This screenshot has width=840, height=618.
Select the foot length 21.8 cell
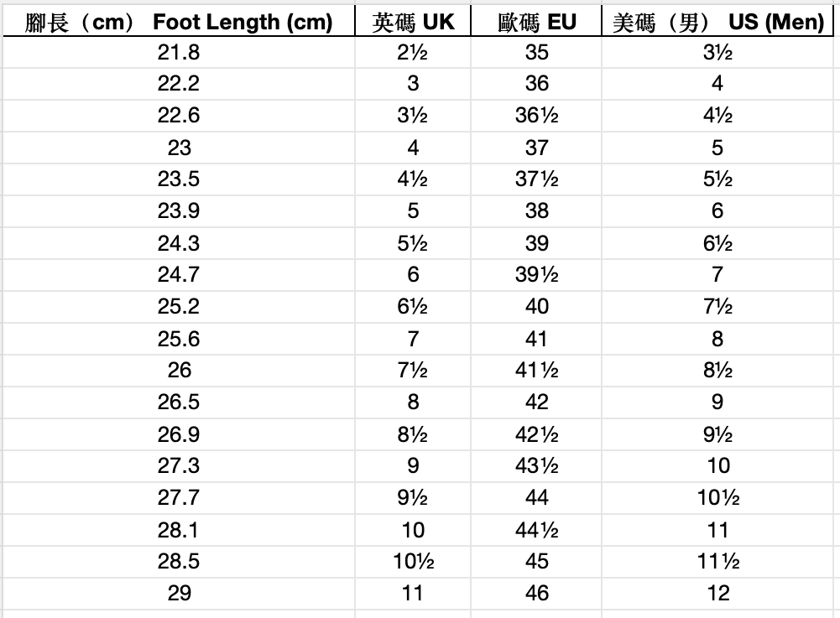point(179,52)
